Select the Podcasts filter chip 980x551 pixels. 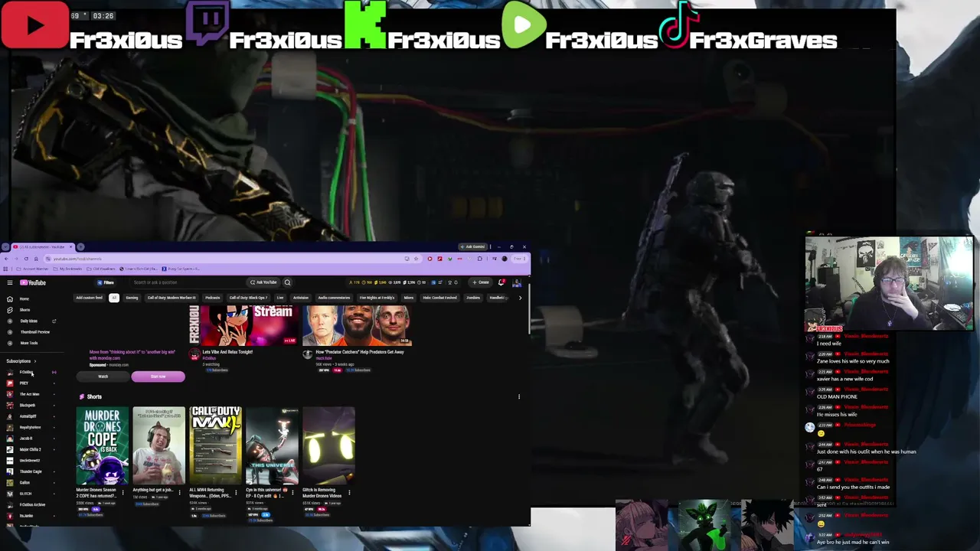click(212, 298)
